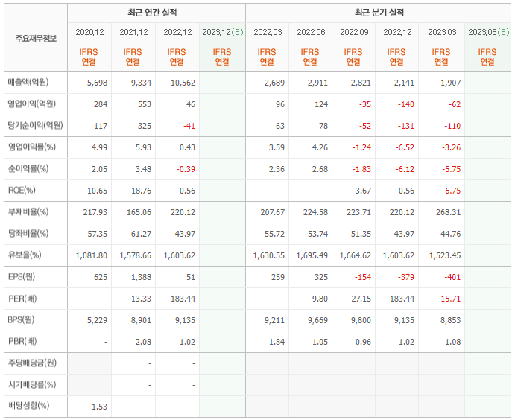Select the ROE(%) row label
Image resolution: width=515 pixels, height=420 pixels.
coord(22,191)
